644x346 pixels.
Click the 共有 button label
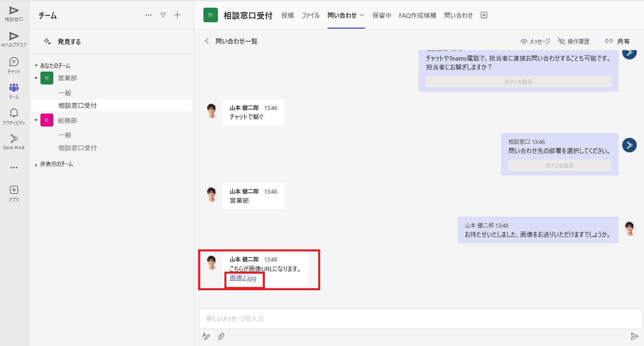[623, 41]
